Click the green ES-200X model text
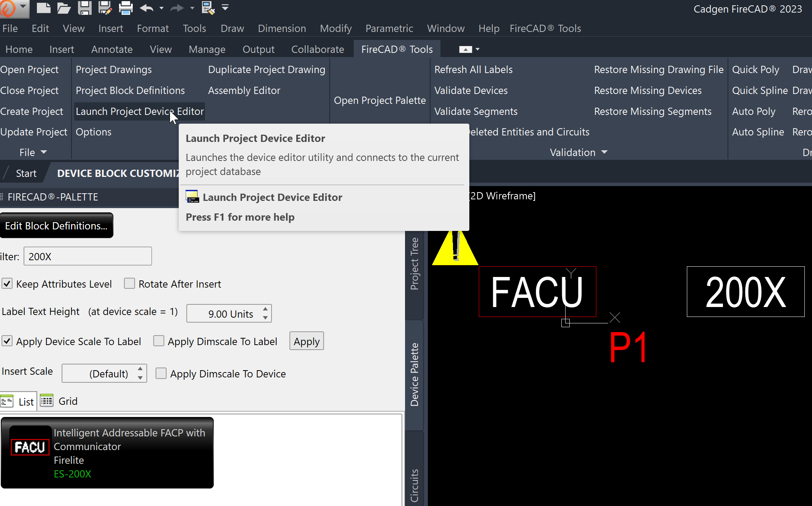Viewport: 812px width, 506px height. coord(72,474)
